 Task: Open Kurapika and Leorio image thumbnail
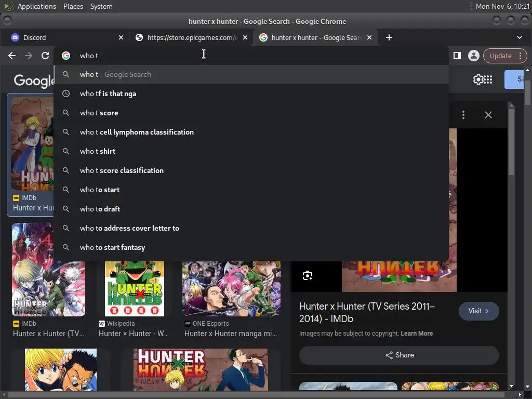coord(61,369)
